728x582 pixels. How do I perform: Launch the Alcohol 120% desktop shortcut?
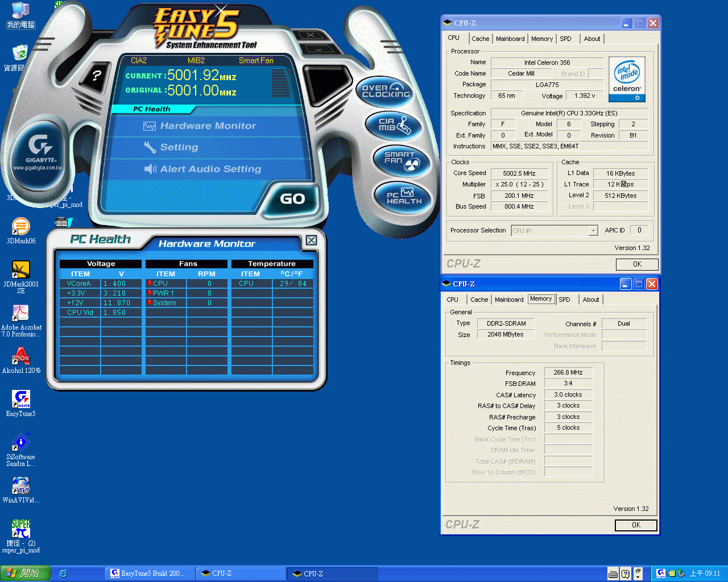coord(21,360)
